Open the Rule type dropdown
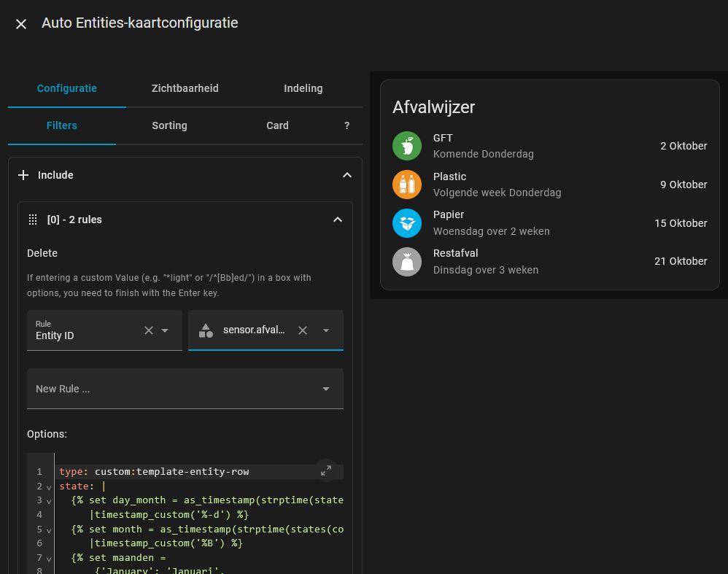 coord(165,330)
